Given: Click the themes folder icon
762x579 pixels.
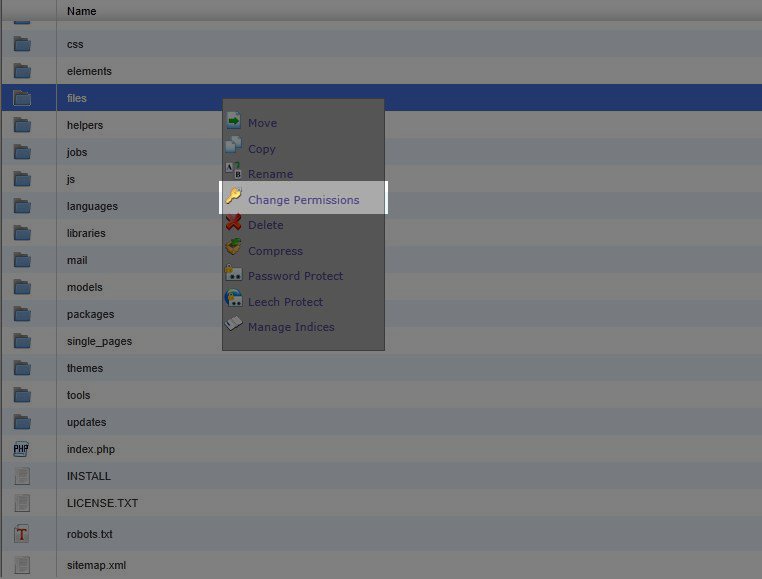Looking at the screenshot, I should tap(22, 368).
